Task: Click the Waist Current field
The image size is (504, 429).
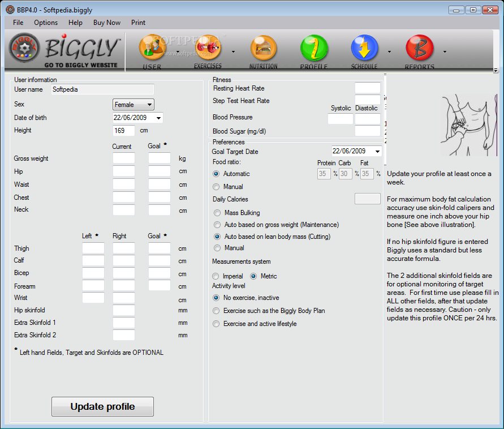Action: click(x=124, y=185)
